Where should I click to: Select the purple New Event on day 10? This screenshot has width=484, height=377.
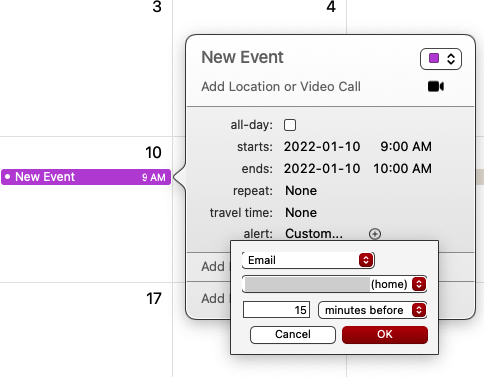pyautogui.click(x=86, y=177)
